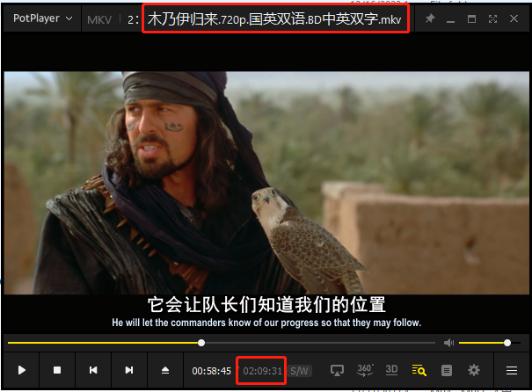Adjust the volume slider knob
The image size is (532, 392).
coord(507,343)
